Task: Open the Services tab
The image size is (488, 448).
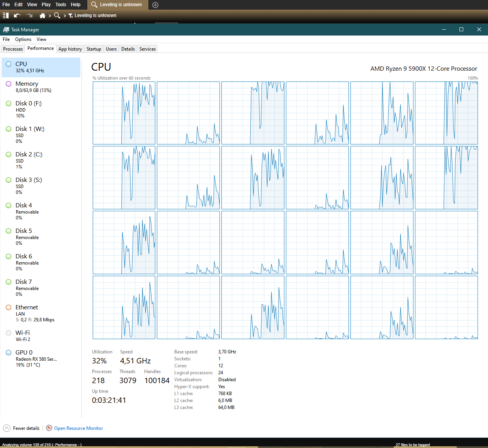Action: (x=147, y=49)
